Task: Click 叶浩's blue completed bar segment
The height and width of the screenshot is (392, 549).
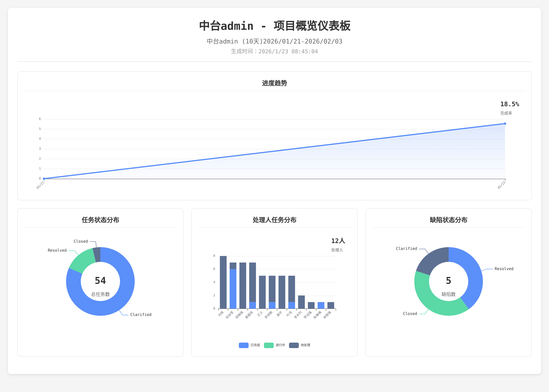Action: (x=292, y=305)
